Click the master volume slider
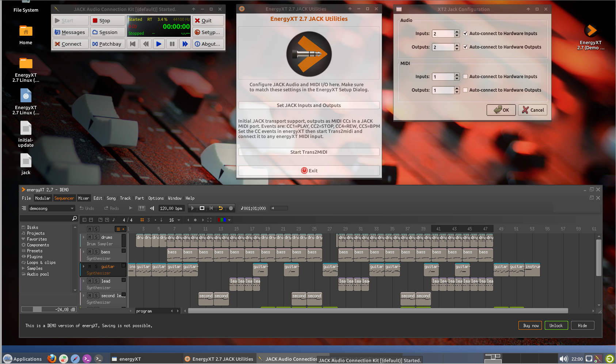 279,208
